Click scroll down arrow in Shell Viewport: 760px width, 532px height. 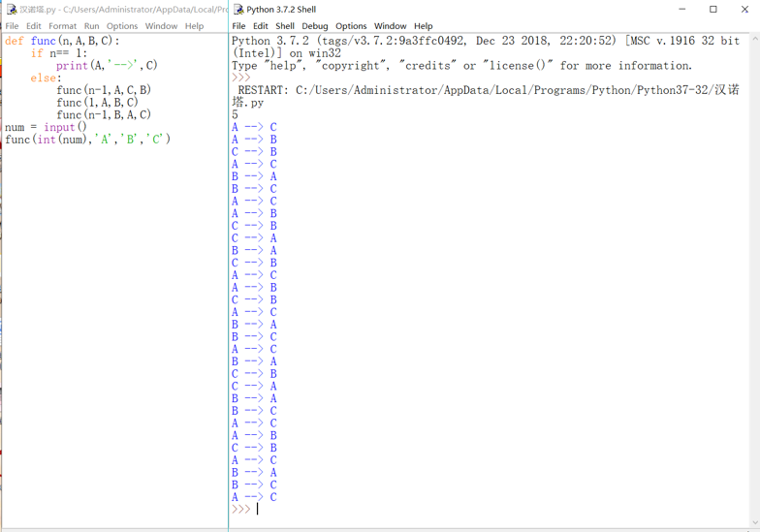point(754,522)
